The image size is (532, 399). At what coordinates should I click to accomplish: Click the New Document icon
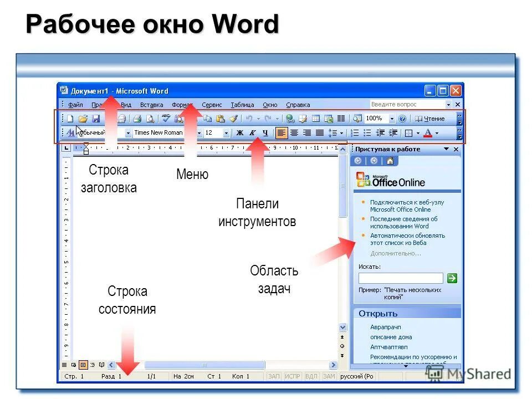[70, 119]
